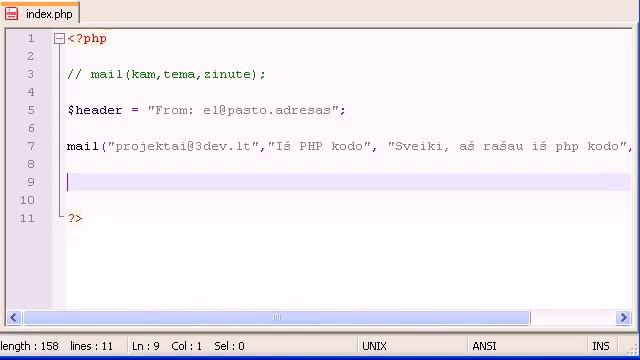
Task: Click line number 11 in margin
Action: point(27,218)
